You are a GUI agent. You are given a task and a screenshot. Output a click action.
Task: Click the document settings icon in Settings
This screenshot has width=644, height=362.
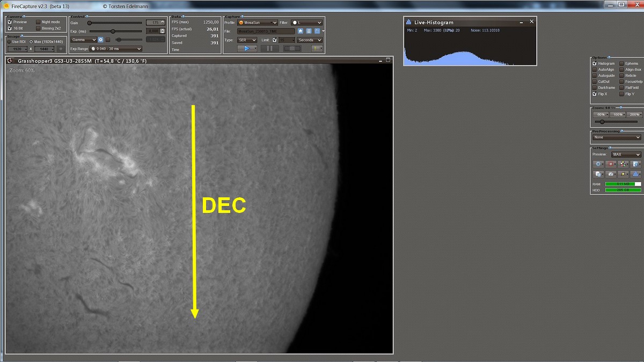[x=636, y=164]
